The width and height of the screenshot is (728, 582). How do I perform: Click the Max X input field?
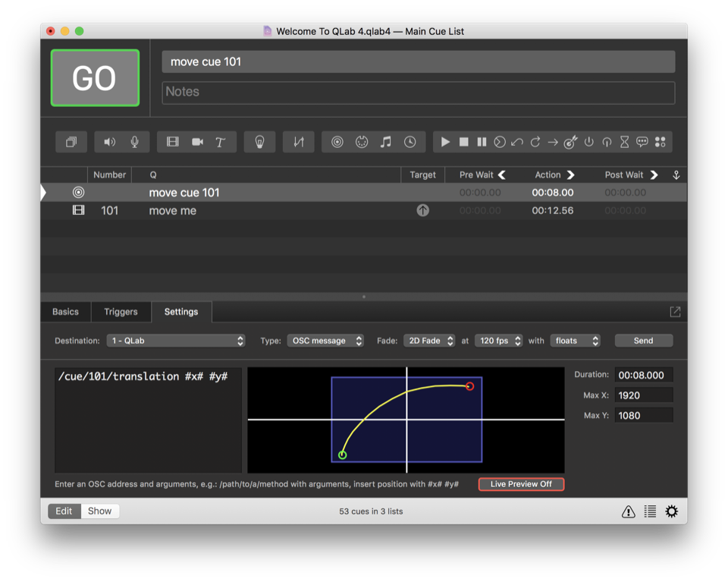pyautogui.click(x=643, y=395)
